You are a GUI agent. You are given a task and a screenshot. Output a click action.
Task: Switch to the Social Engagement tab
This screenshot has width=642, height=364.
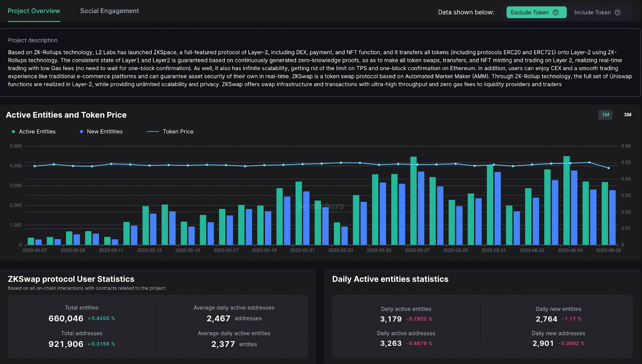pyautogui.click(x=109, y=11)
